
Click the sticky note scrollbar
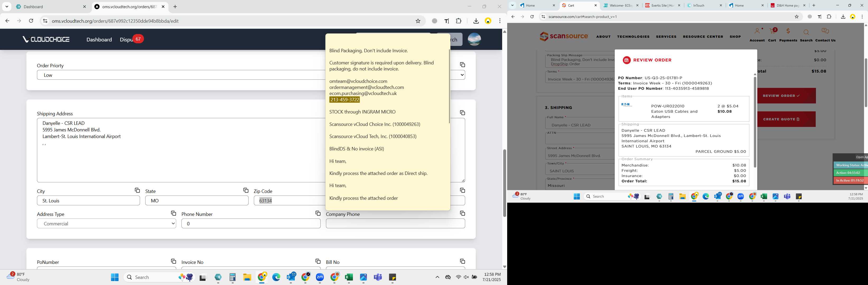coord(449,87)
